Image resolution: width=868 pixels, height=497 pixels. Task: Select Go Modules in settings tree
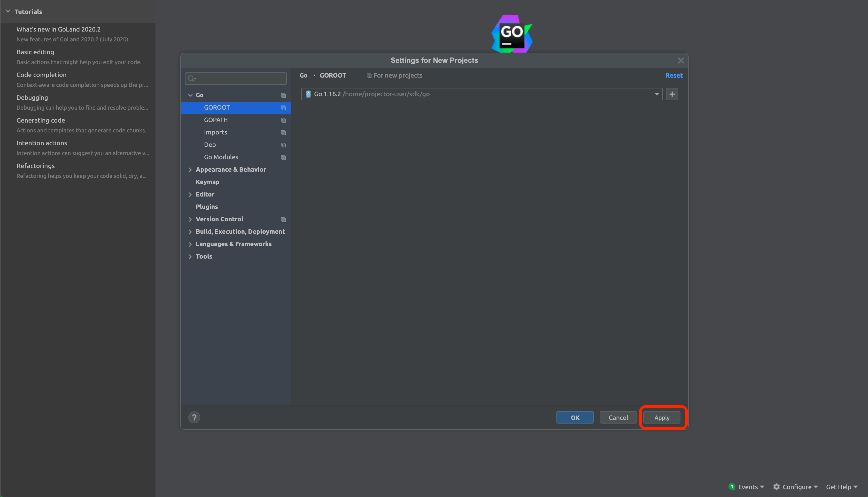pos(236,157)
